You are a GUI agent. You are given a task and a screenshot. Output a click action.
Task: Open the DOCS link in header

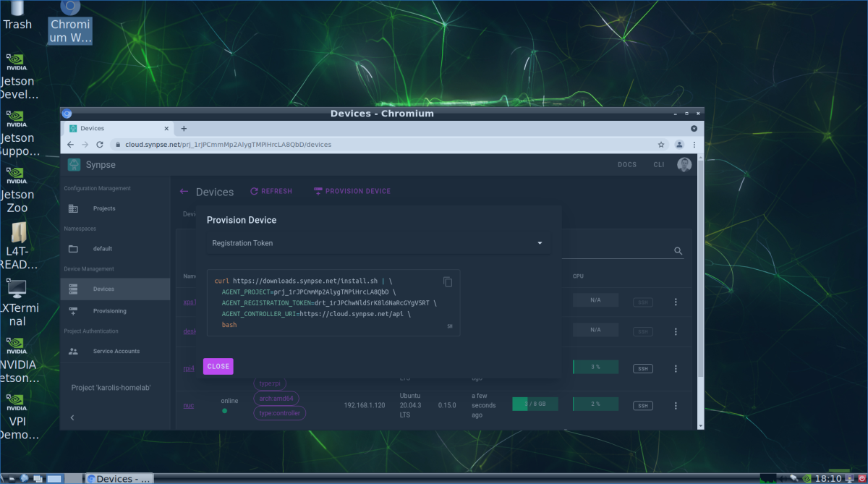tap(626, 165)
